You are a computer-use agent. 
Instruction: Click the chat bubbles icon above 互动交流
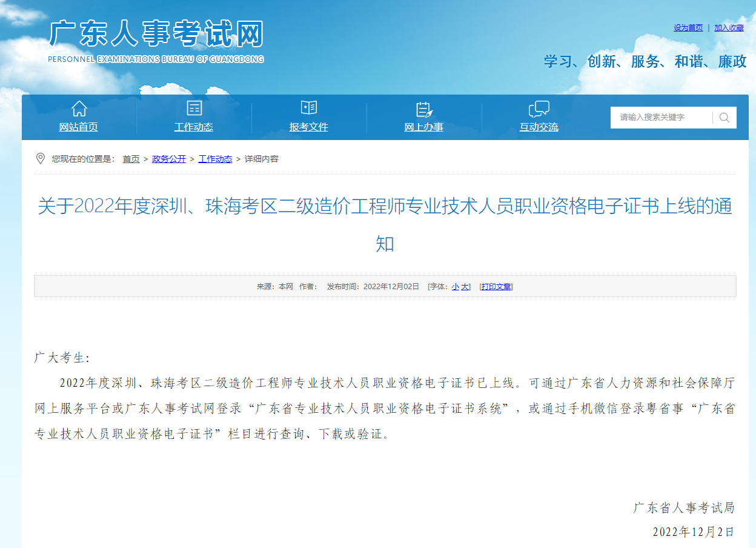[x=539, y=109]
